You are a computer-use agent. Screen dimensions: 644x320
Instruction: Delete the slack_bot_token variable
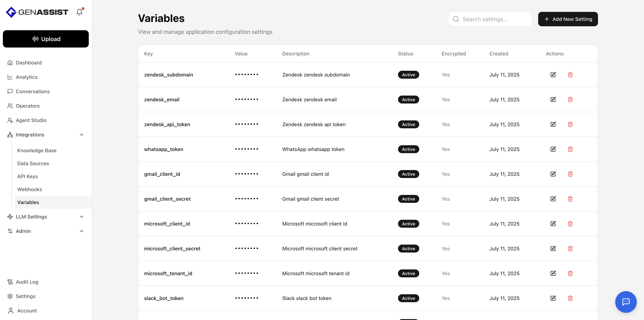coord(570,298)
